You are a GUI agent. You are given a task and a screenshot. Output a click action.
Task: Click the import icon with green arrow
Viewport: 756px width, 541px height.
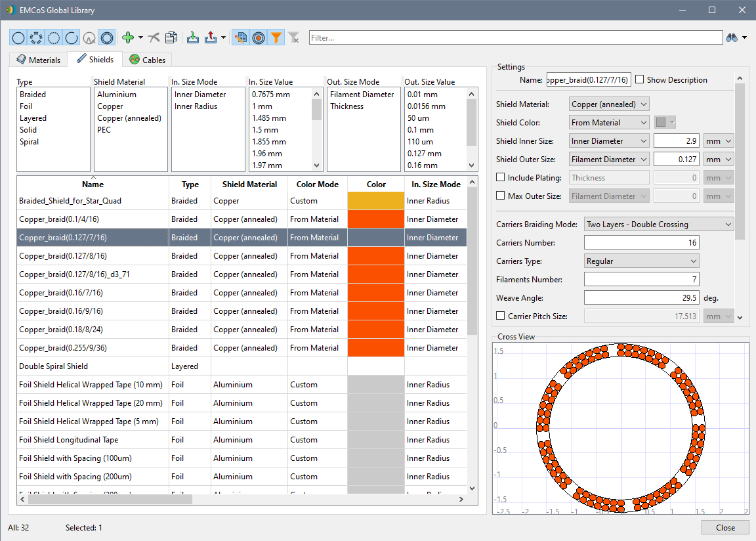(x=193, y=38)
